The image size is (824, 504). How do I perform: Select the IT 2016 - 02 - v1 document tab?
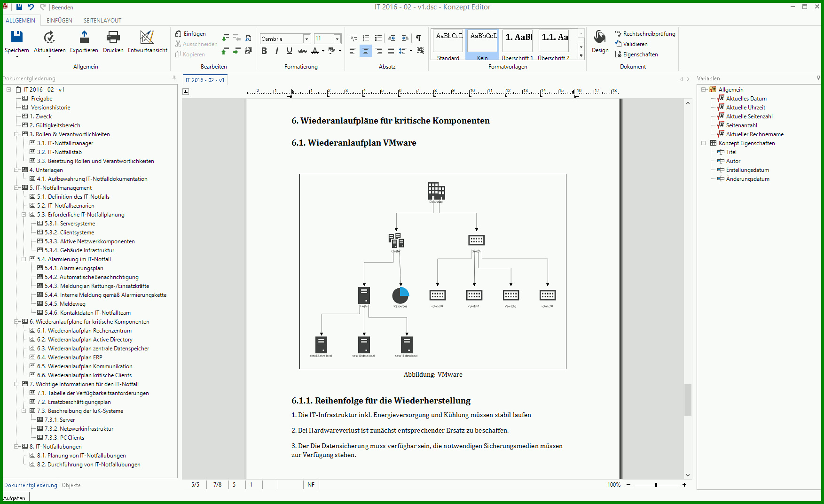[205, 80]
